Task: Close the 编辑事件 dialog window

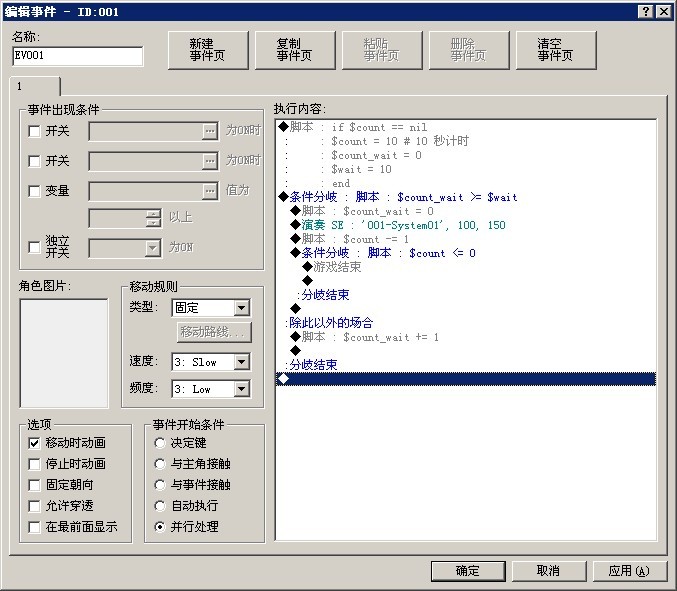Action: pos(664,12)
